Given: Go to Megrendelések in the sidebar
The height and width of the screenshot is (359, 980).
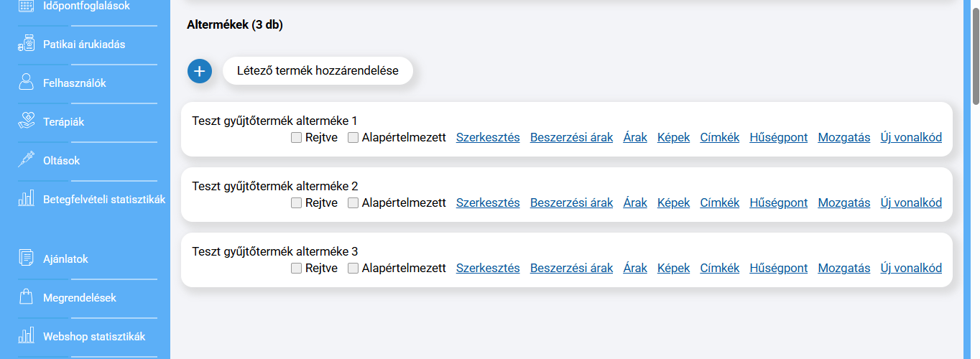Looking at the screenshot, I should click(x=79, y=297).
